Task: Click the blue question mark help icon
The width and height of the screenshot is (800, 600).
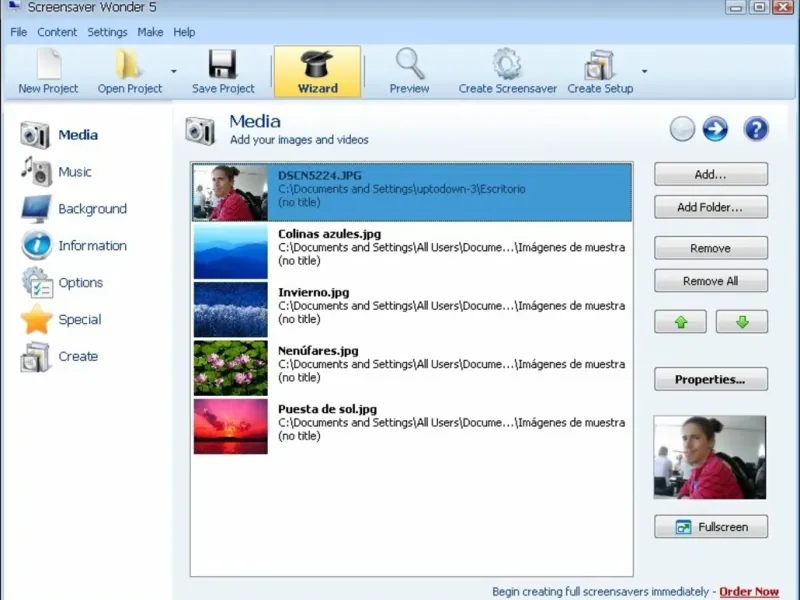Action: tap(756, 129)
